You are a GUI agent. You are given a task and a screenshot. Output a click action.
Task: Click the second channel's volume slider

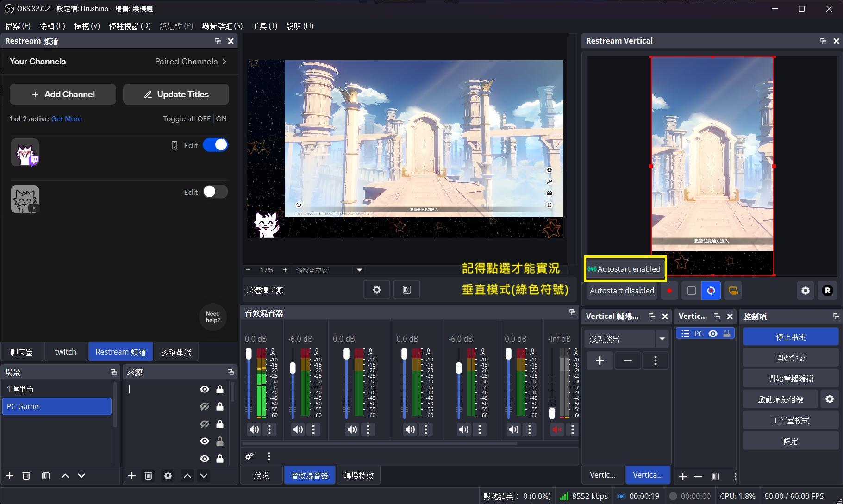tap(293, 383)
